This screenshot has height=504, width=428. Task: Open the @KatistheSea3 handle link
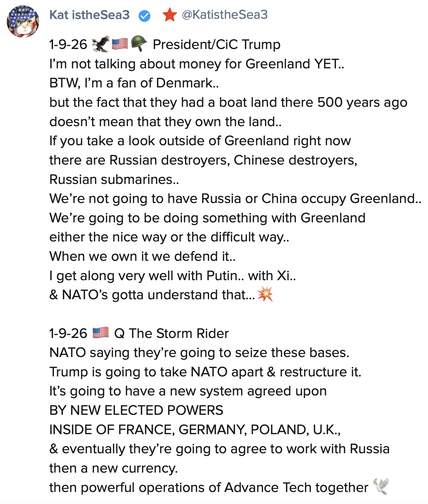tap(225, 15)
